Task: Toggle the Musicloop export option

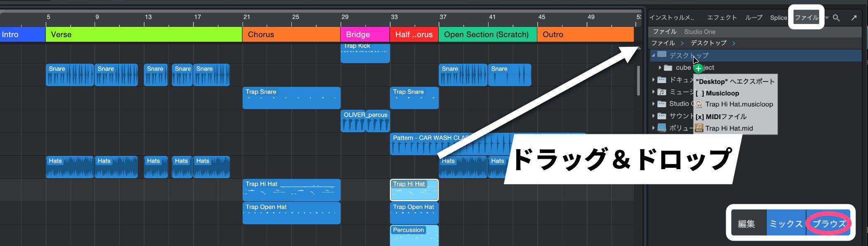Action: pos(700,93)
